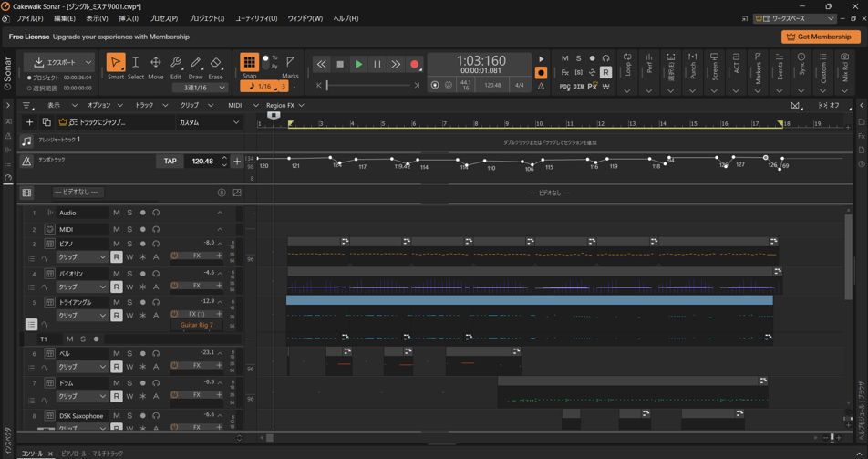The width and height of the screenshot is (868, 459).
Task: Solo the バイオリン track
Action: [x=129, y=273]
